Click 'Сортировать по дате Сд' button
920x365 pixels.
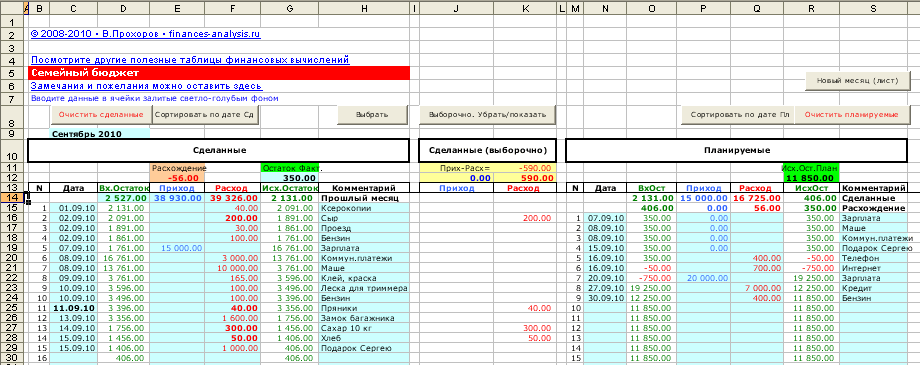tap(206, 114)
